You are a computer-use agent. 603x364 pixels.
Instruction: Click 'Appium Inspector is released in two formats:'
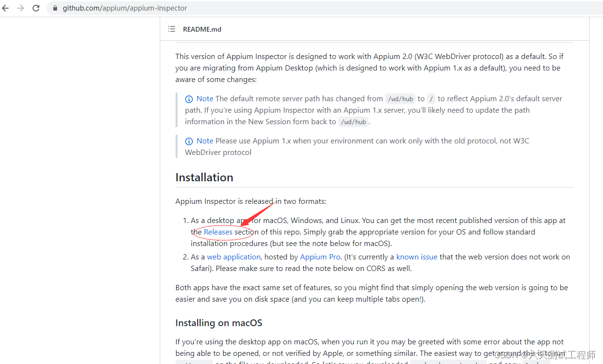click(251, 201)
